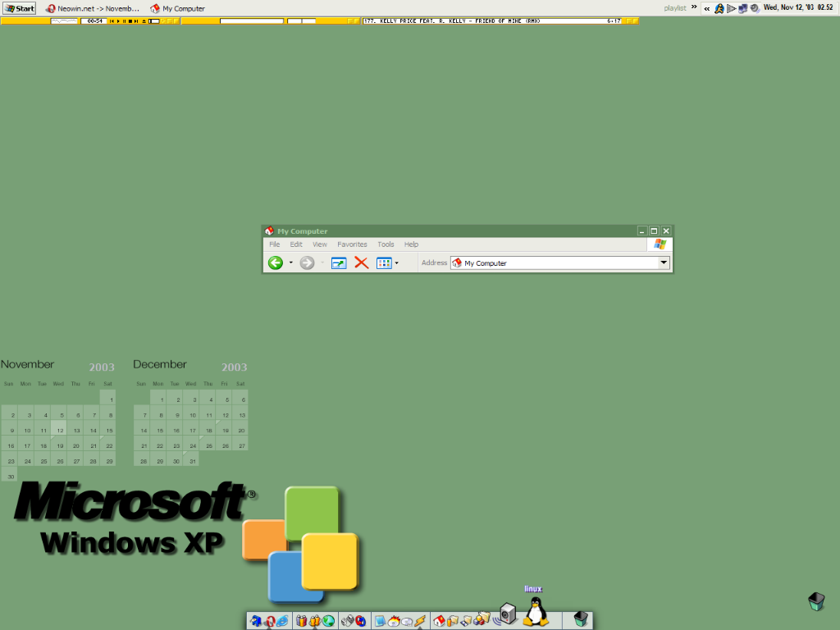Expand the Address bar dropdown
The height and width of the screenshot is (630, 840).
(664, 262)
